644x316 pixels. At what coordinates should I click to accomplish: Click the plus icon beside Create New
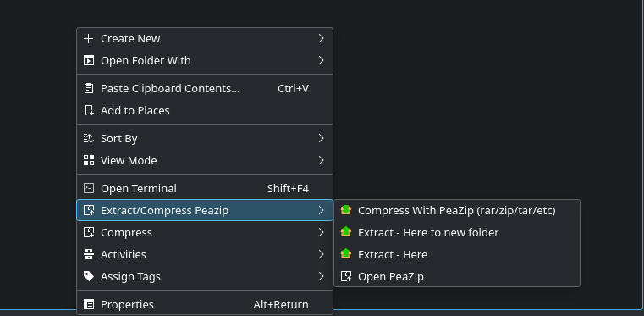click(88, 39)
